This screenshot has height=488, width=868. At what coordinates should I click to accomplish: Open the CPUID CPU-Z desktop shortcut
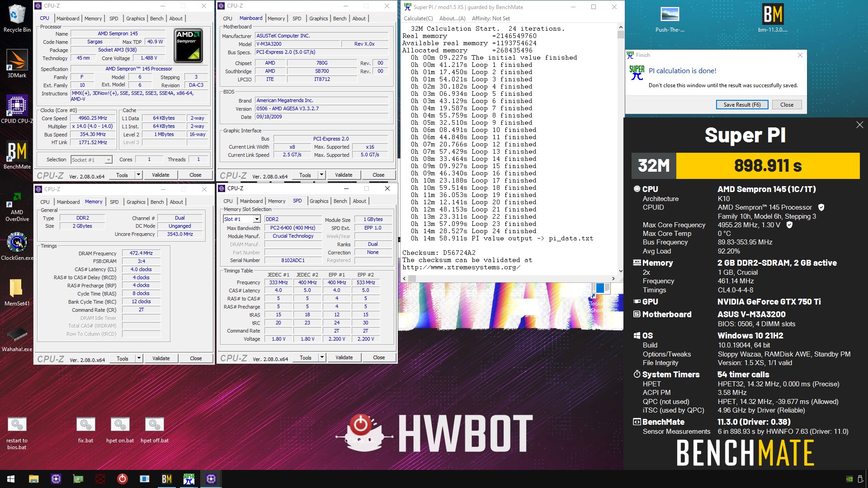click(17, 109)
